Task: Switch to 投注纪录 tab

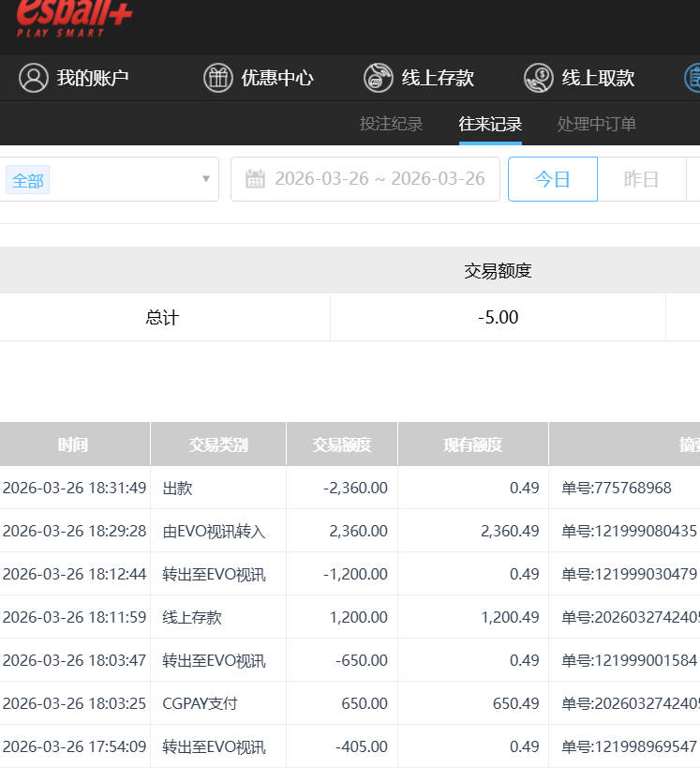Action: pos(392,124)
